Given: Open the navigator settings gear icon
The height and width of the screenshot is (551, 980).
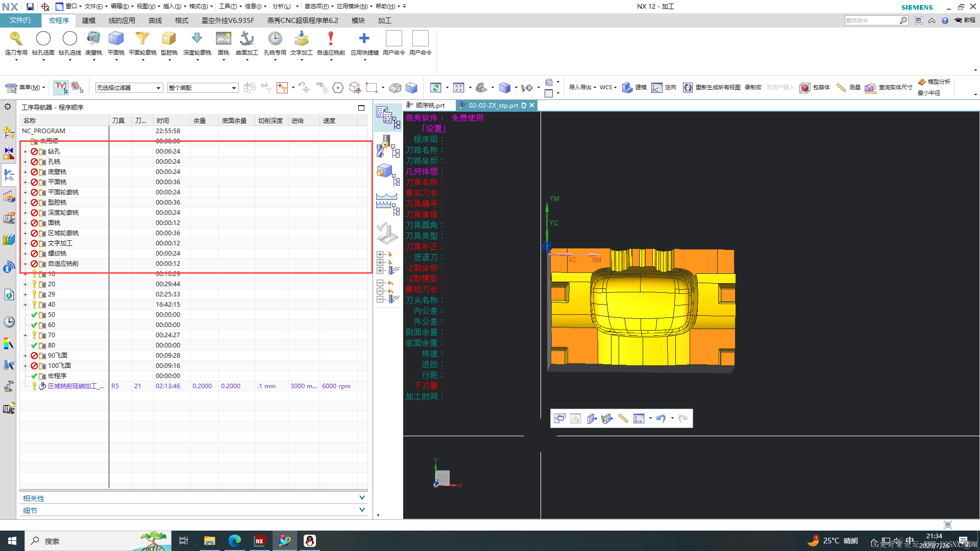Looking at the screenshot, I should point(8,107).
